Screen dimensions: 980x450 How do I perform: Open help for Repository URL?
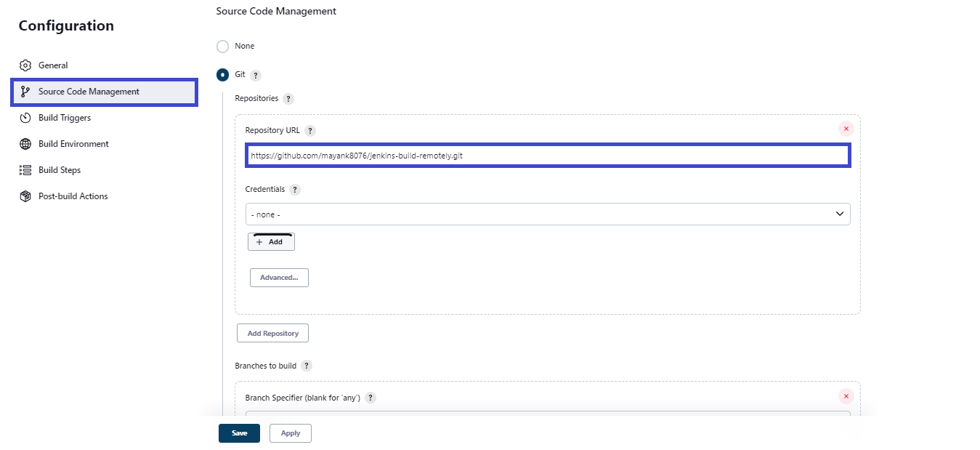pyautogui.click(x=310, y=130)
